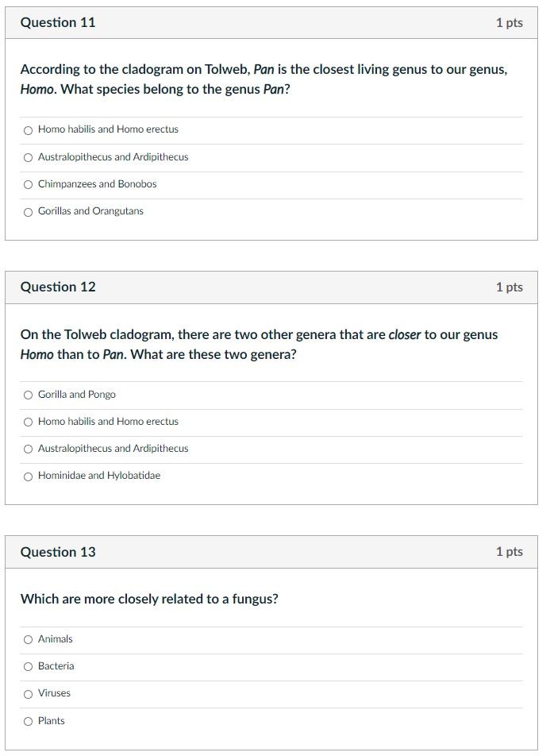Pick the "Gorillas and Orangutans" option

click(x=28, y=212)
